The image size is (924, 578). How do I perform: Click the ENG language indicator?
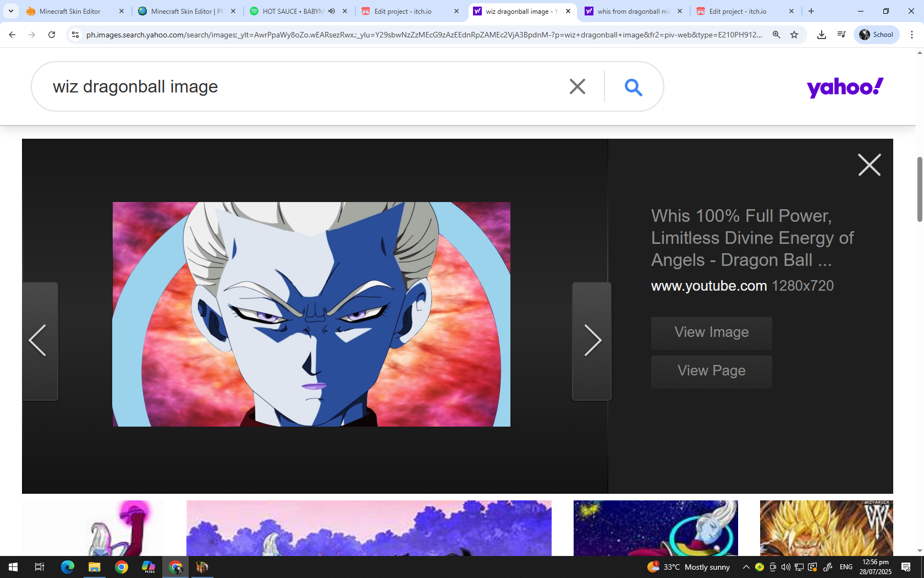846,567
